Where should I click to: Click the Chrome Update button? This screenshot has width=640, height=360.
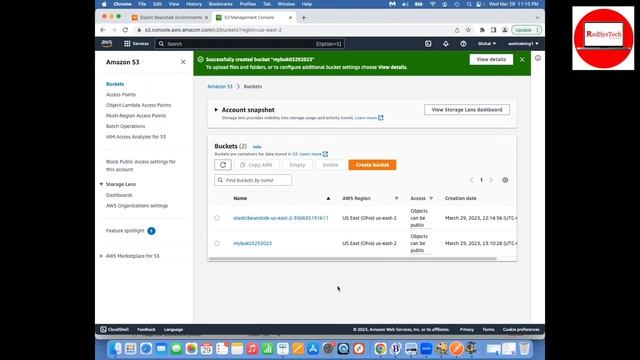pyautogui.click(x=526, y=30)
